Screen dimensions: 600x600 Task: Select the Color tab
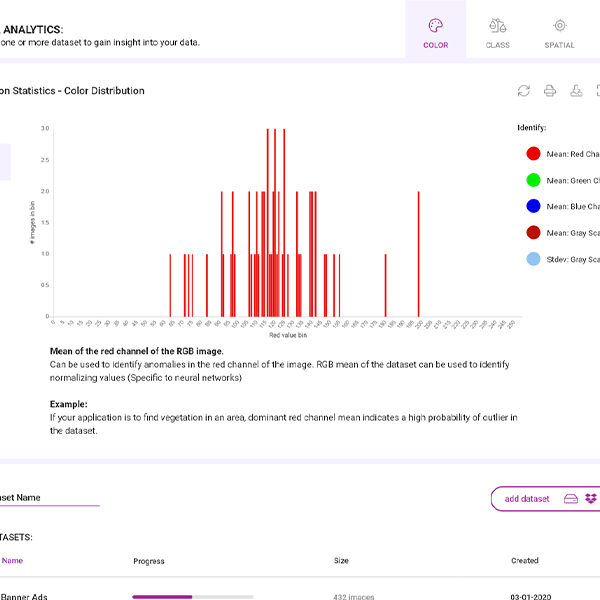(x=435, y=30)
